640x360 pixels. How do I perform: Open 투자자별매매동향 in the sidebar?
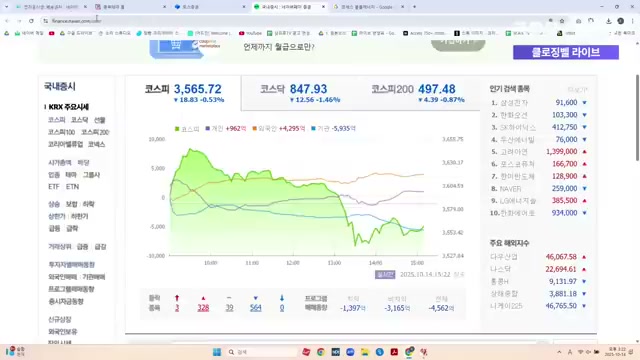(x=71, y=264)
